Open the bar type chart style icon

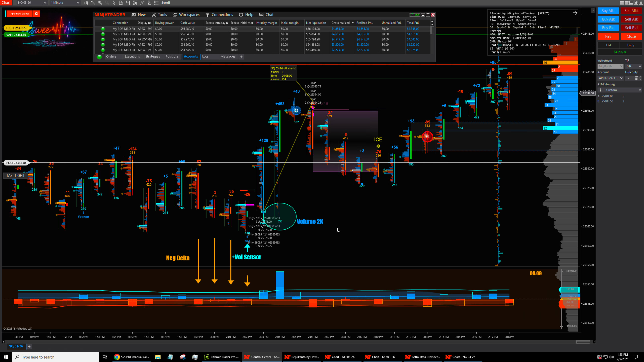(86, 3)
